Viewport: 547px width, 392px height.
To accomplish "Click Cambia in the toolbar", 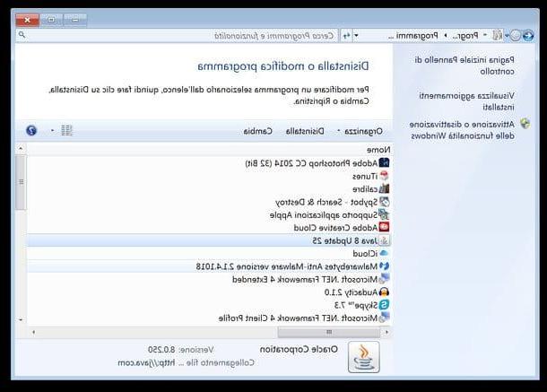I will [x=257, y=131].
